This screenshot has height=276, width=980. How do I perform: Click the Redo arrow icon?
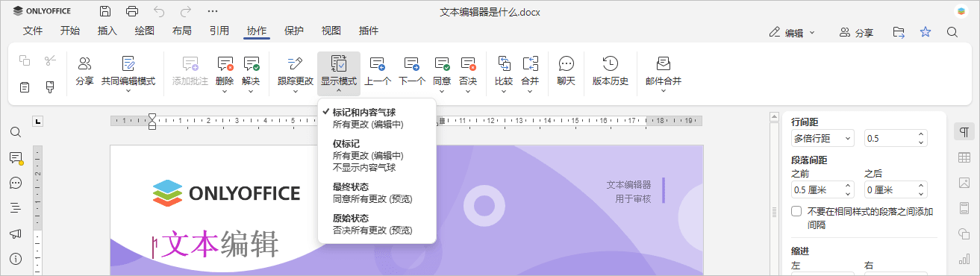[x=186, y=11]
